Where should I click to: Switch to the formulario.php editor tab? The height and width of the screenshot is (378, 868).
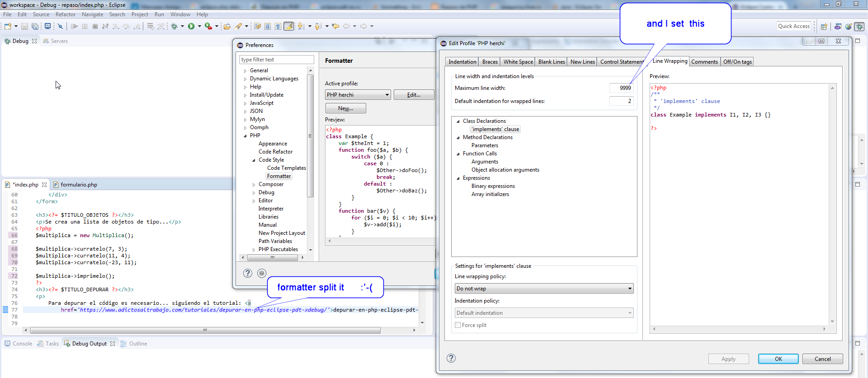(x=75, y=185)
